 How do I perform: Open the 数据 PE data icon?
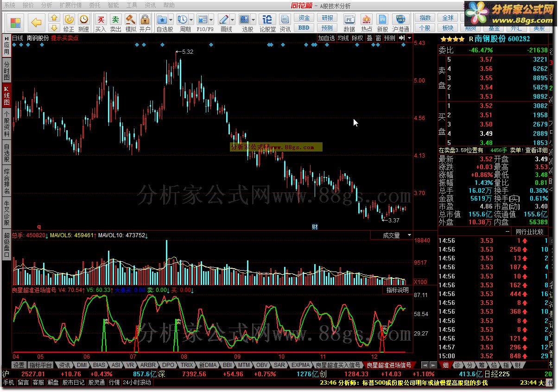349,23
